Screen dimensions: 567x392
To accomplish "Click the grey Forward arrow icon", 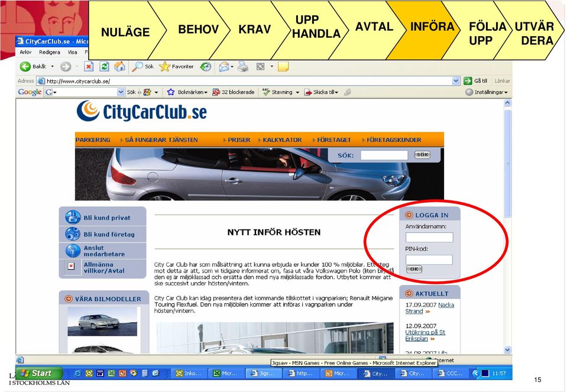I will pos(66,67).
